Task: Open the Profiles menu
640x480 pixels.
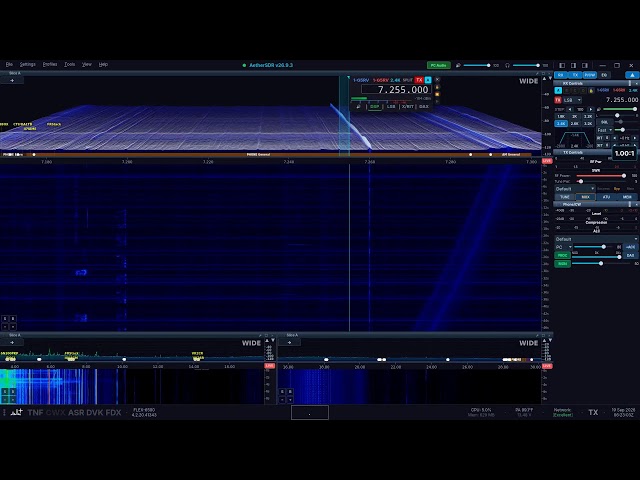Action: coord(50,64)
